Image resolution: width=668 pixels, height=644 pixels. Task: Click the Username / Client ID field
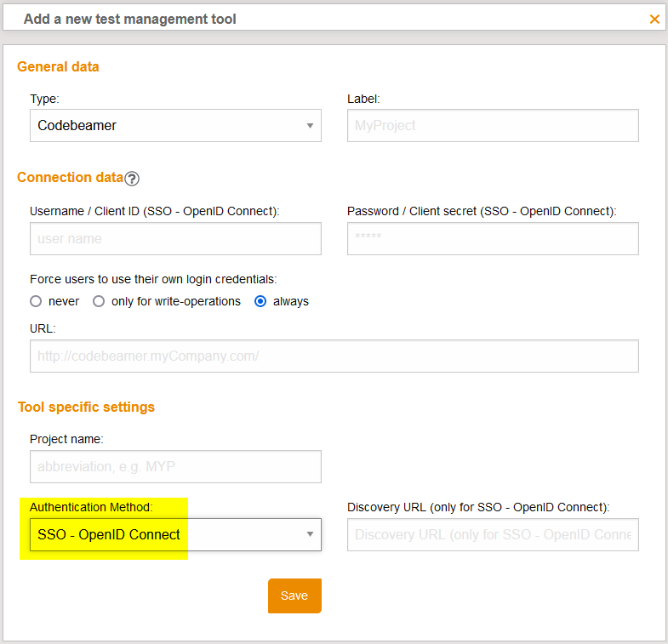175,238
